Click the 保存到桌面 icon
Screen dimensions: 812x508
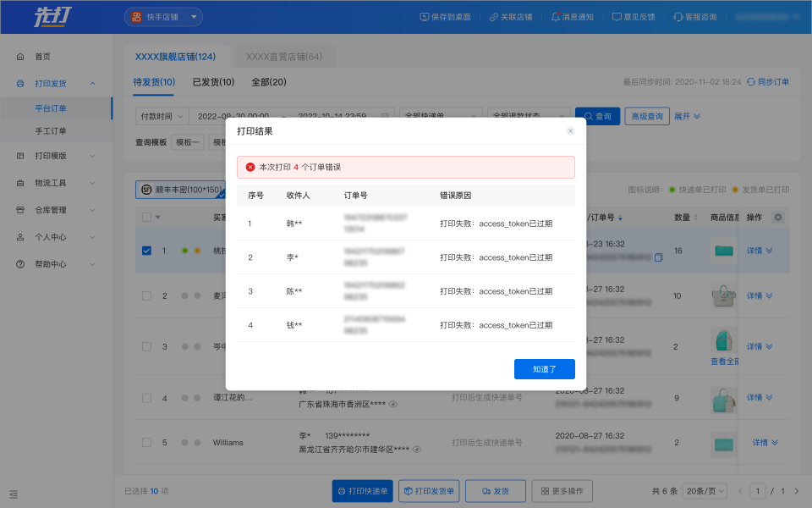(x=425, y=17)
